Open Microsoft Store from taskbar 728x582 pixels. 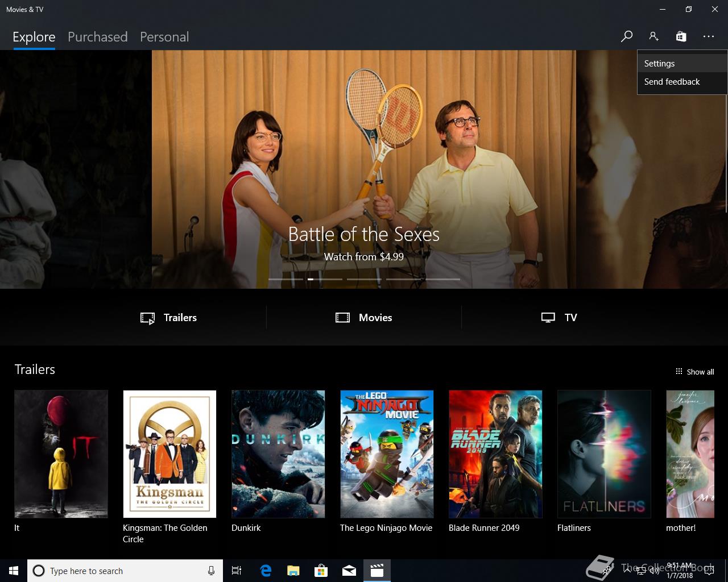[321, 571]
